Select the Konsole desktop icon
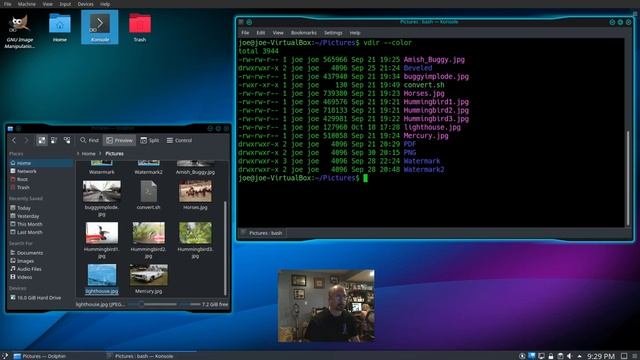The image size is (640, 360). [100, 27]
